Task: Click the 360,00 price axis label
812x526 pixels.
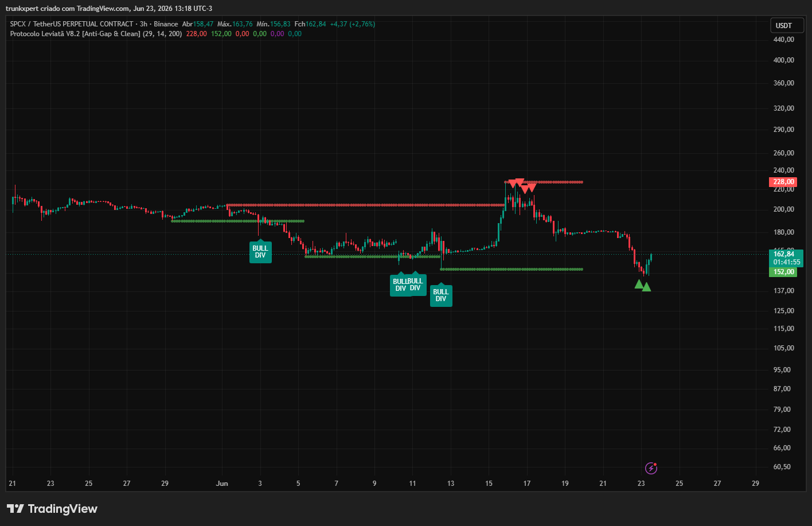Action: point(783,83)
